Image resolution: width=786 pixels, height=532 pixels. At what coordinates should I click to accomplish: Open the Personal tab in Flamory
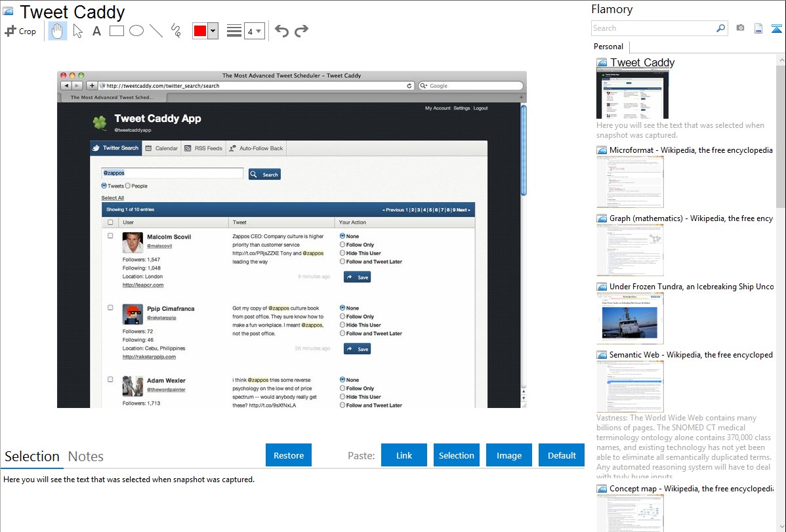[x=609, y=47]
